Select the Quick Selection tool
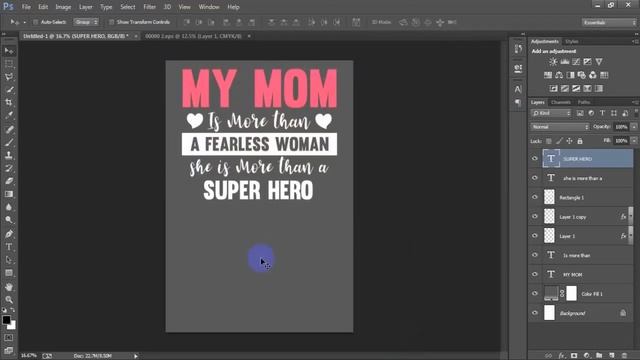Screen dimensions: 640x360 coord(9,89)
